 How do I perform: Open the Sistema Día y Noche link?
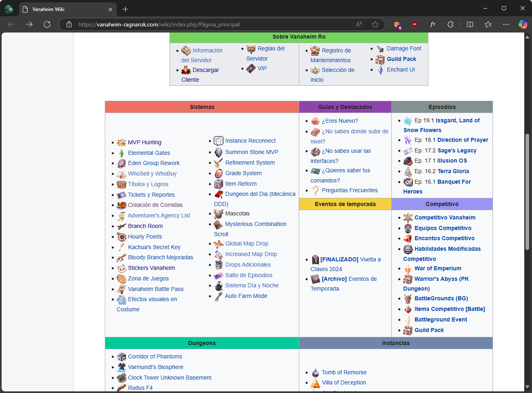point(252,285)
